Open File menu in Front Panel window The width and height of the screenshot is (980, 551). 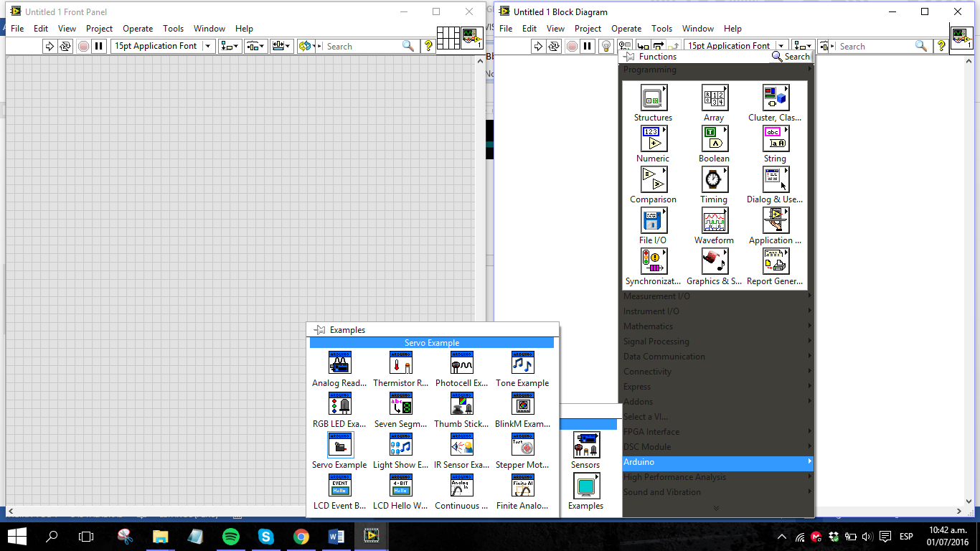(17, 29)
